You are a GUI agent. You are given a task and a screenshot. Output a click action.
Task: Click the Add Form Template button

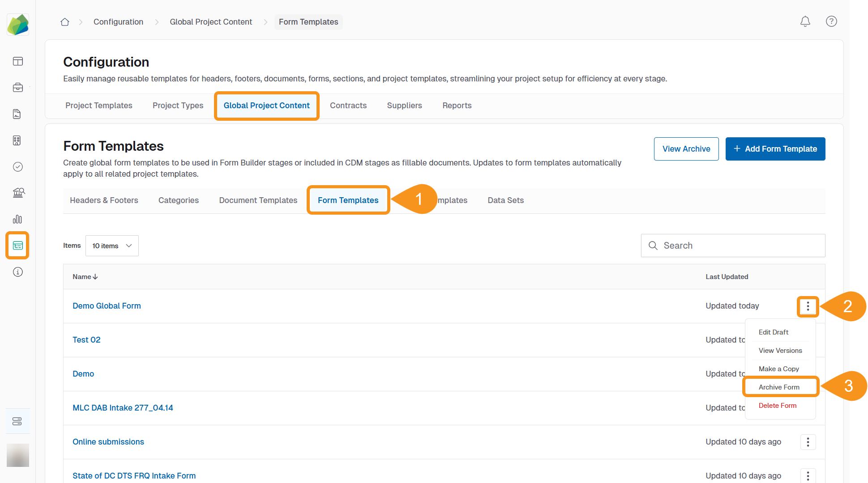(x=775, y=149)
